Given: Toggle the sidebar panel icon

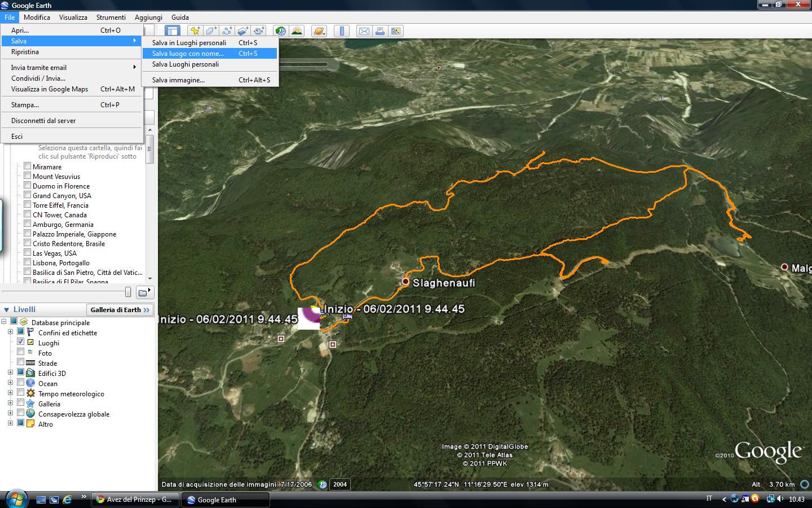Looking at the screenshot, I should tap(173, 31).
